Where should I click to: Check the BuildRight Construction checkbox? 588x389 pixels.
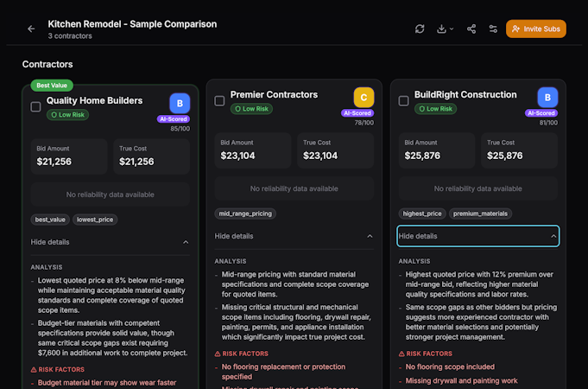point(403,101)
